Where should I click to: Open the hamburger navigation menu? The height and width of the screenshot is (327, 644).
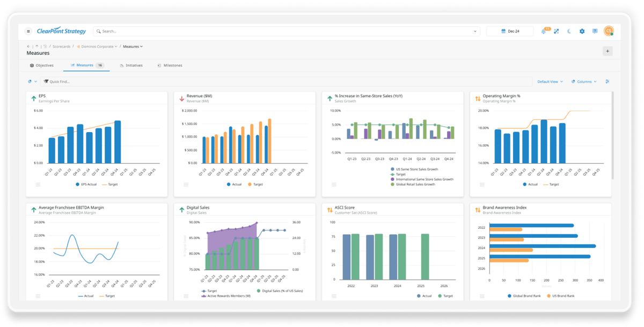tap(28, 31)
